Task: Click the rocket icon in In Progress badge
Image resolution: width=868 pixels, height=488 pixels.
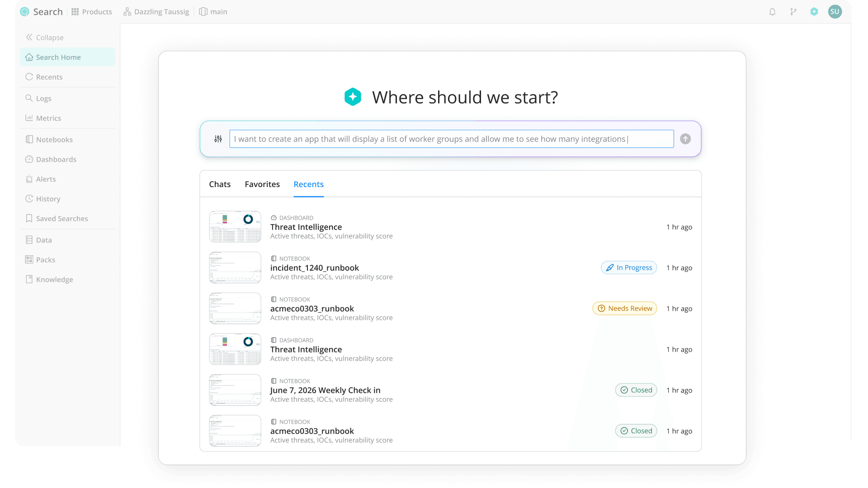Action: [x=610, y=267]
